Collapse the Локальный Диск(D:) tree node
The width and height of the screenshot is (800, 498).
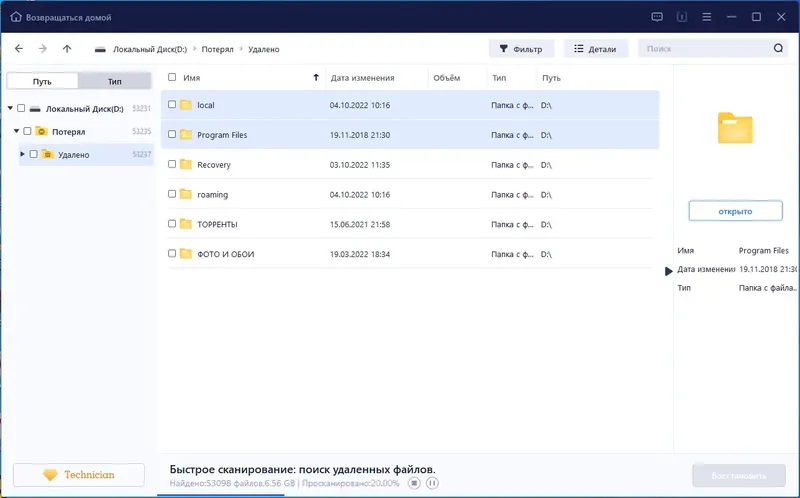pos(10,108)
